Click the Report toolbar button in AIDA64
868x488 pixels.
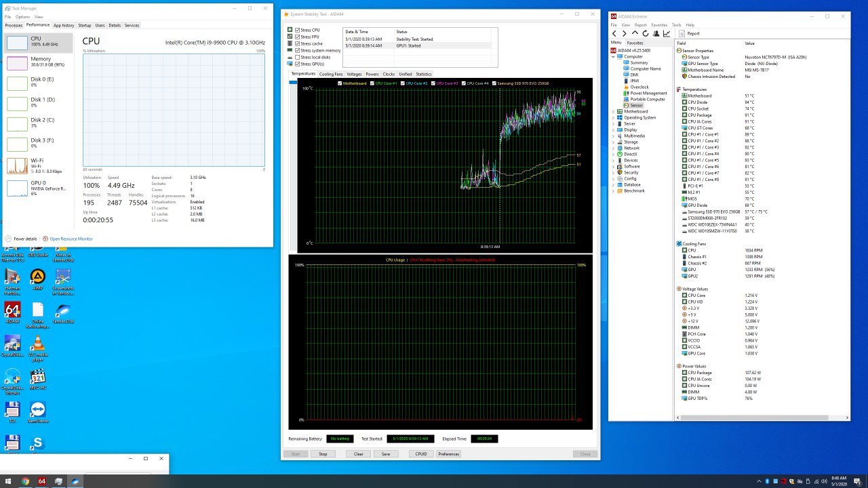pyautogui.click(x=689, y=33)
